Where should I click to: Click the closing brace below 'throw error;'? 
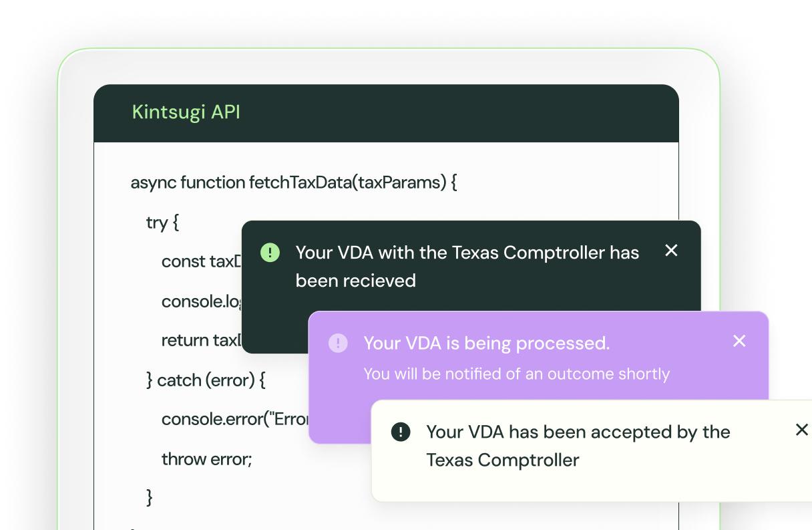[150, 497]
